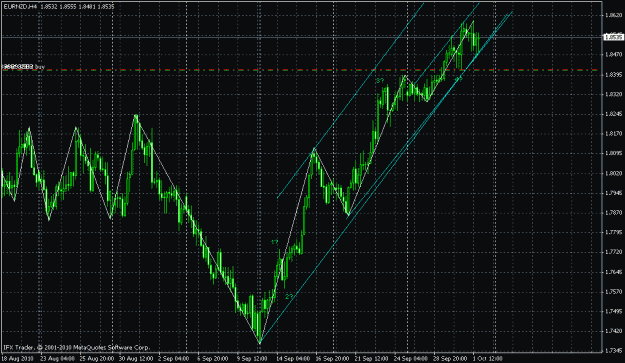Screen dimensions: 625x363
Task: Click the 9 Sep 12:00 time label
Action: click(253, 358)
